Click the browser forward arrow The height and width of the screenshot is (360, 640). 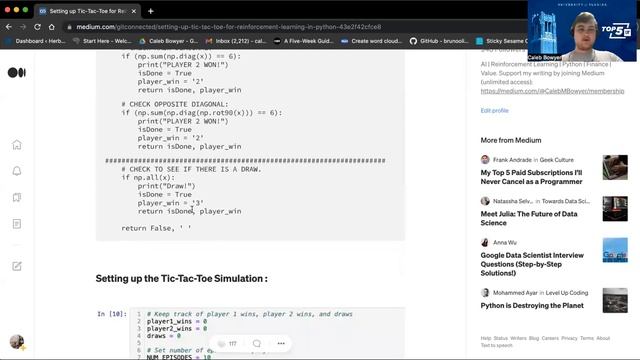(x=23, y=27)
